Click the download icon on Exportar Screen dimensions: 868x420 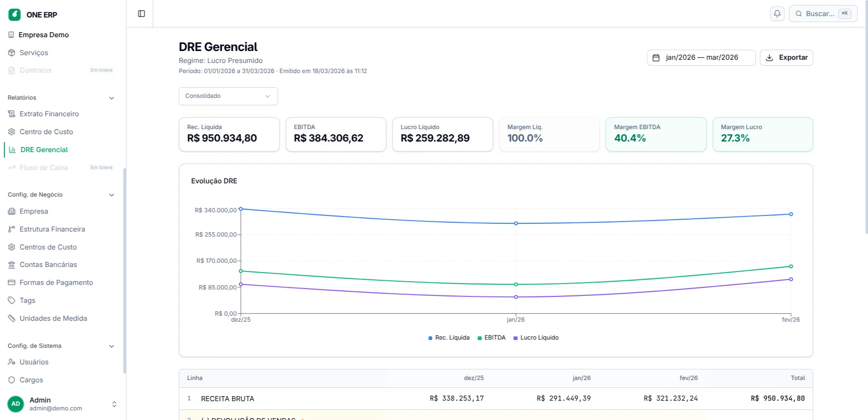click(769, 58)
